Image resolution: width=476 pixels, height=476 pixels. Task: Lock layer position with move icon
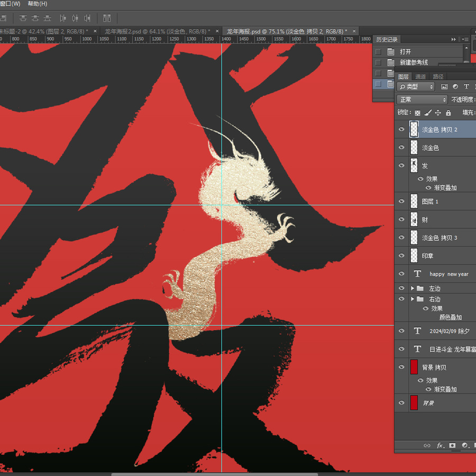(x=438, y=113)
